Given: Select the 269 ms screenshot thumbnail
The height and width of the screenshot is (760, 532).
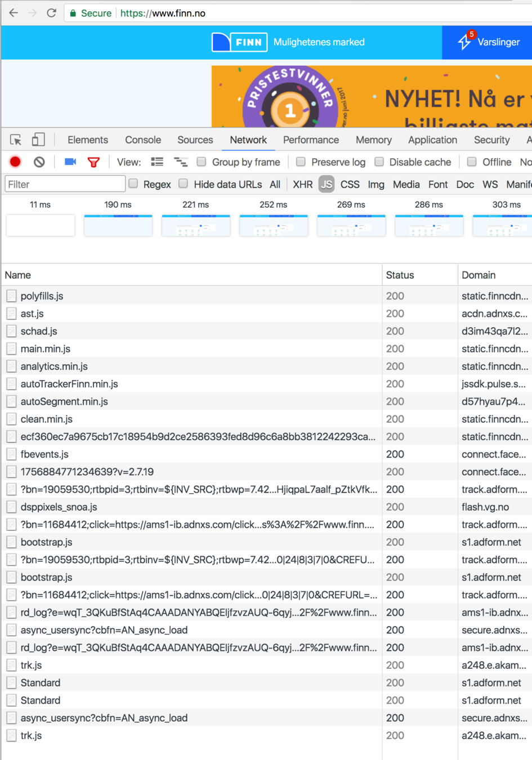Looking at the screenshot, I should click(351, 225).
